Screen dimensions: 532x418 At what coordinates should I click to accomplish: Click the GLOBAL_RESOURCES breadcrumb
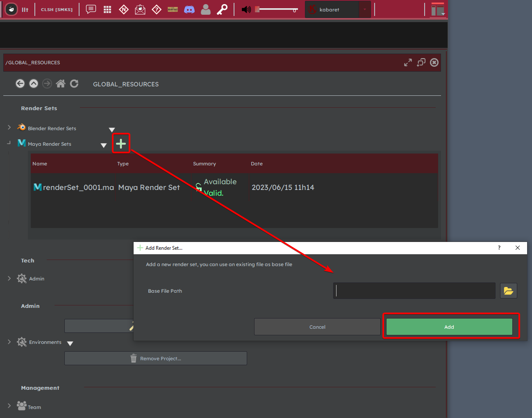point(126,84)
